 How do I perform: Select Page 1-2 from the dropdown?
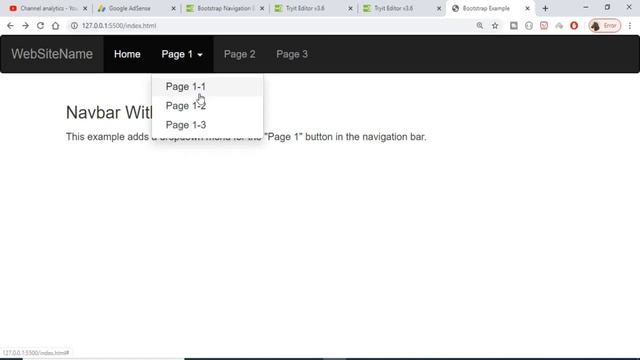pos(207,106)
